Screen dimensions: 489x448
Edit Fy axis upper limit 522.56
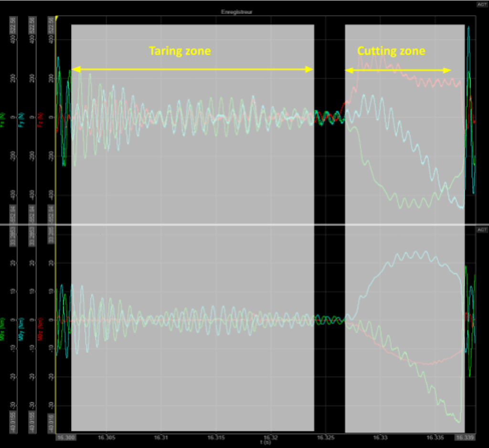[32, 26]
